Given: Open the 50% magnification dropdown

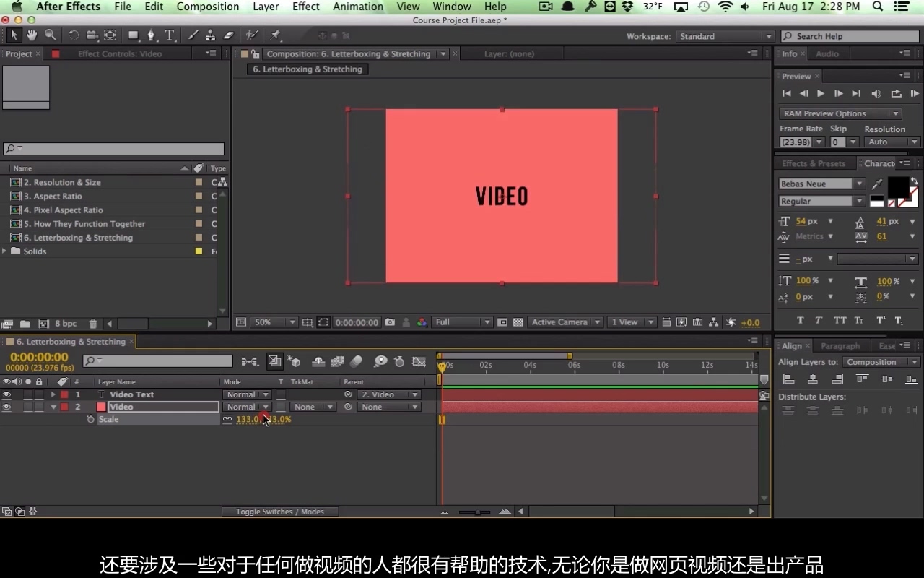Looking at the screenshot, I should [274, 322].
